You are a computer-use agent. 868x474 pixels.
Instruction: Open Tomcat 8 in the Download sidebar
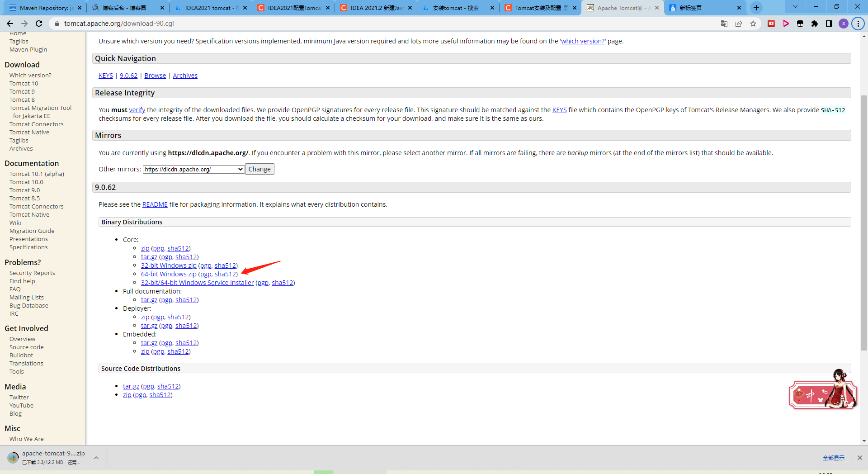(x=22, y=100)
